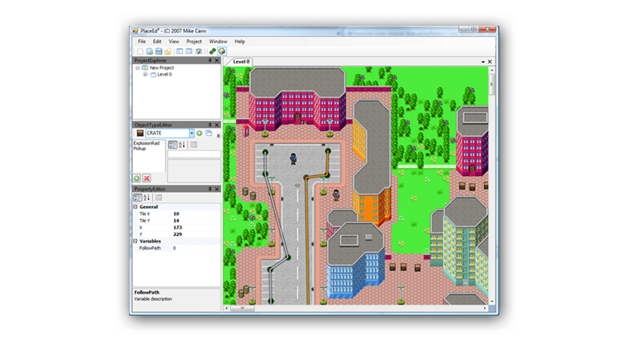Open the CRATE object type dropdown
644x346 pixels.
[191, 133]
